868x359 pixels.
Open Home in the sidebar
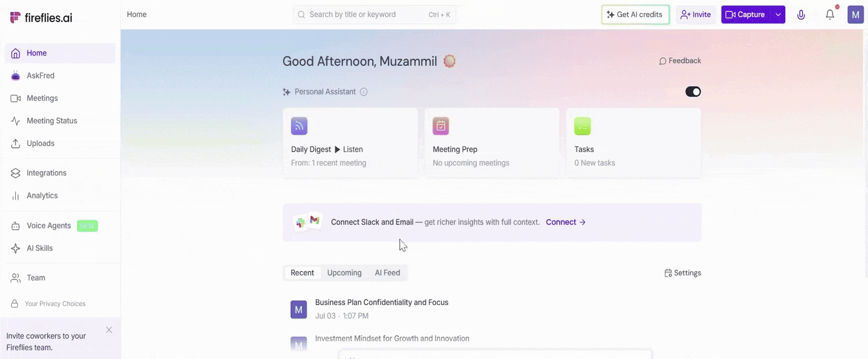pyautogui.click(x=60, y=53)
